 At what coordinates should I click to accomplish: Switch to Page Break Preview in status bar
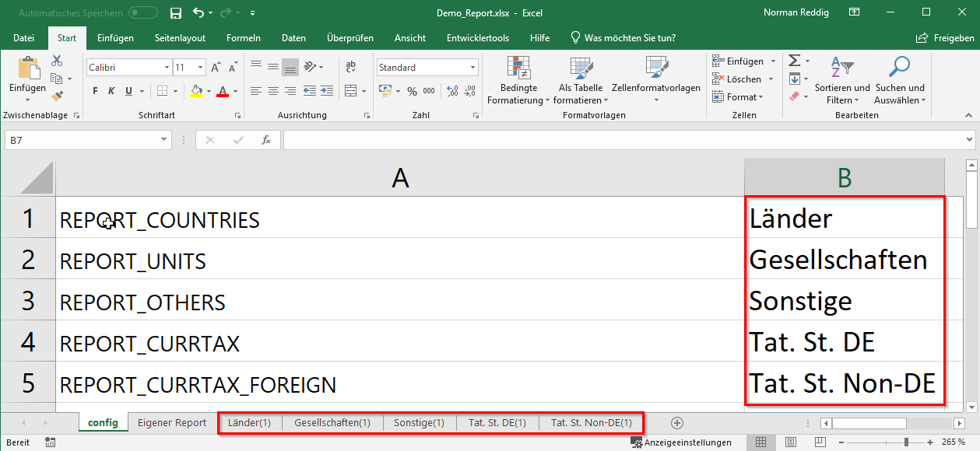coord(820,442)
